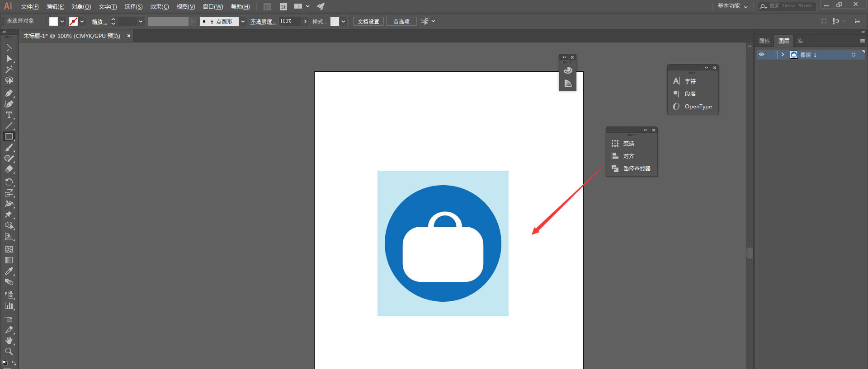Select the Type tool
Image resolution: width=868 pixels, height=369 pixels.
(x=9, y=115)
